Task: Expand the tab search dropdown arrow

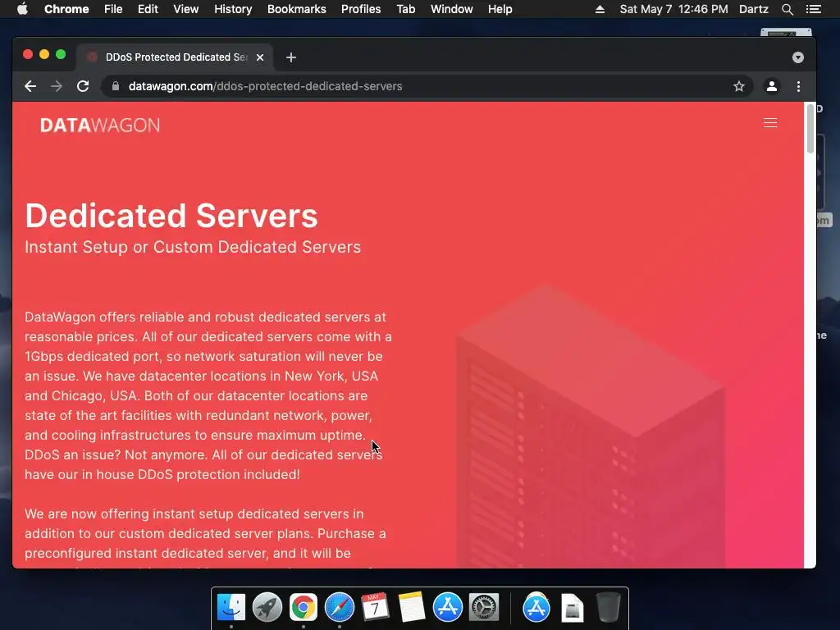Action: (x=797, y=57)
